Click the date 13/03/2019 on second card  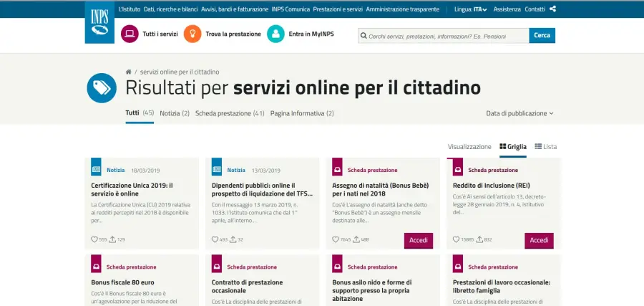266,171
